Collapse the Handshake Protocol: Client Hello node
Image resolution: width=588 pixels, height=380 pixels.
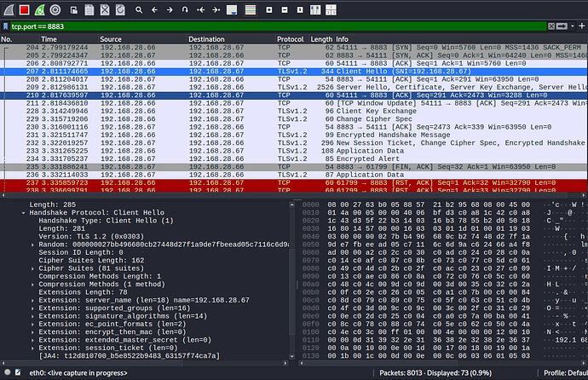pos(23,213)
